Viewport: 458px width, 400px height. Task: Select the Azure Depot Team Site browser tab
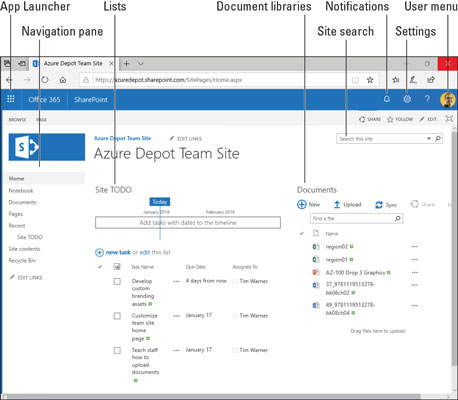click(x=74, y=63)
